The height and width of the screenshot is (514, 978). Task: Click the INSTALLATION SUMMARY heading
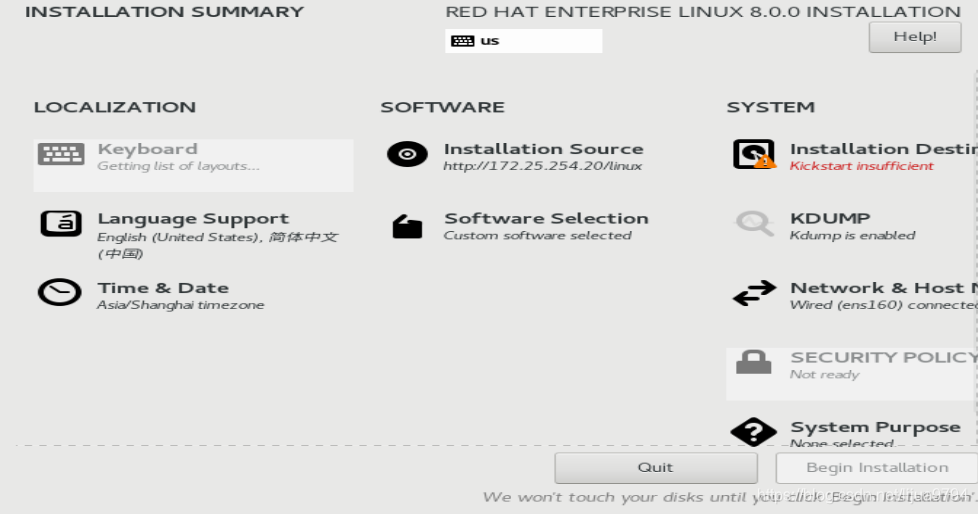tap(165, 12)
